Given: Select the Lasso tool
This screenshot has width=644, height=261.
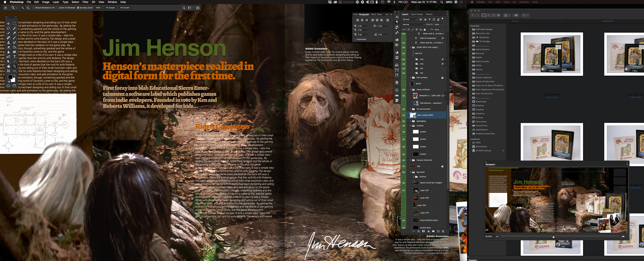Looking at the screenshot, I should [8, 28].
